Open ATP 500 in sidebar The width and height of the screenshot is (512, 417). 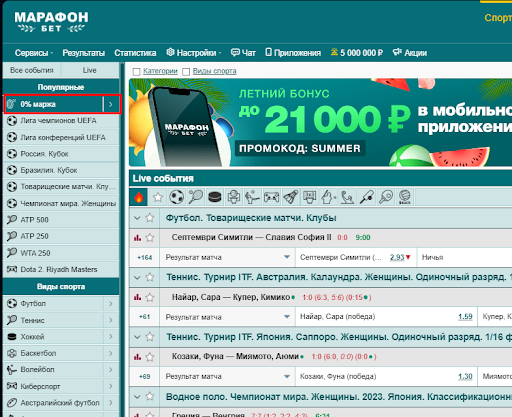click(x=61, y=220)
